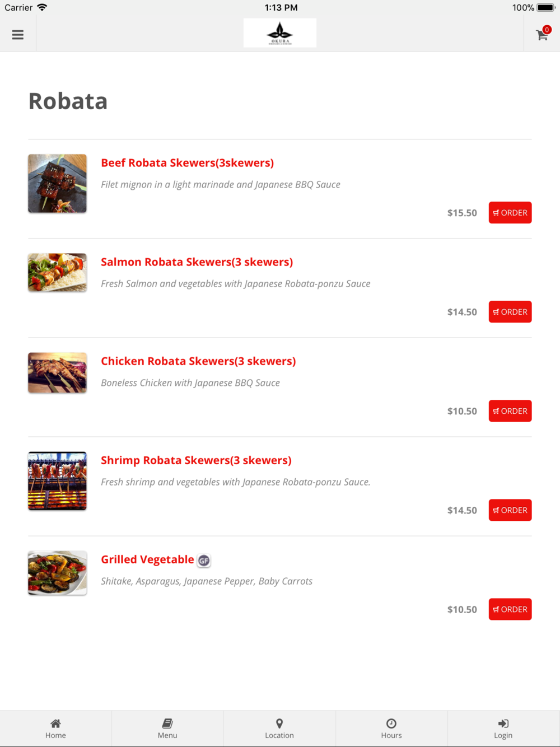This screenshot has width=560, height=747.
Task: Order the Salmon Robata Skewers
Action: 510,312
